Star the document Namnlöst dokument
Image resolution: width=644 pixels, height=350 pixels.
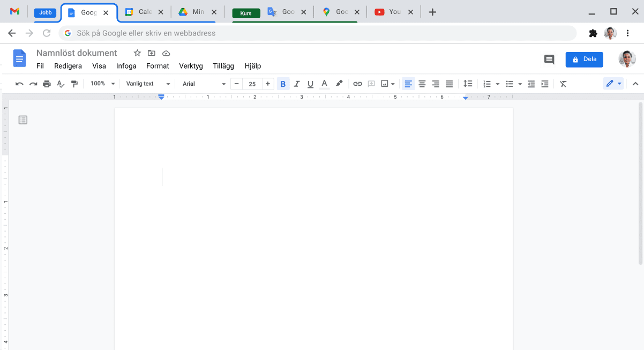pyautogui.click(x=137, y=53)
